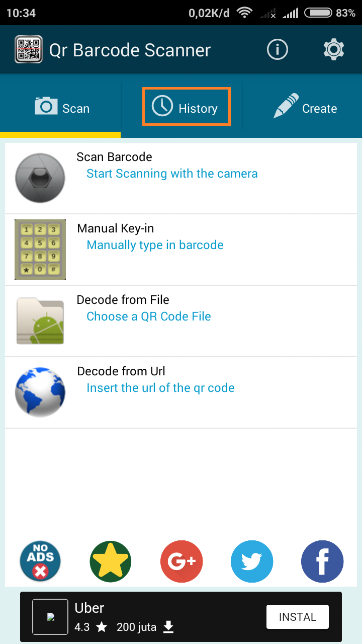Screen dimensions: 362x644
Task: Tap INSTAL button on Uber ad
Action: coord(298,617)
